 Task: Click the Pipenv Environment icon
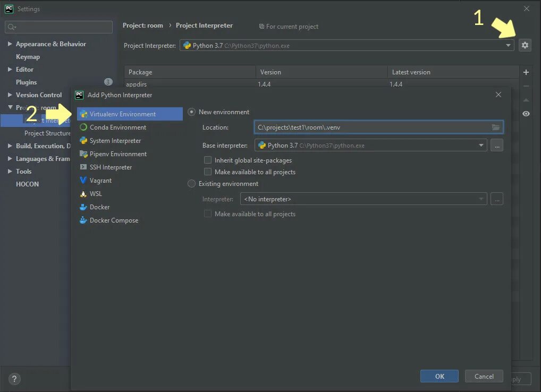coord(83,154)
